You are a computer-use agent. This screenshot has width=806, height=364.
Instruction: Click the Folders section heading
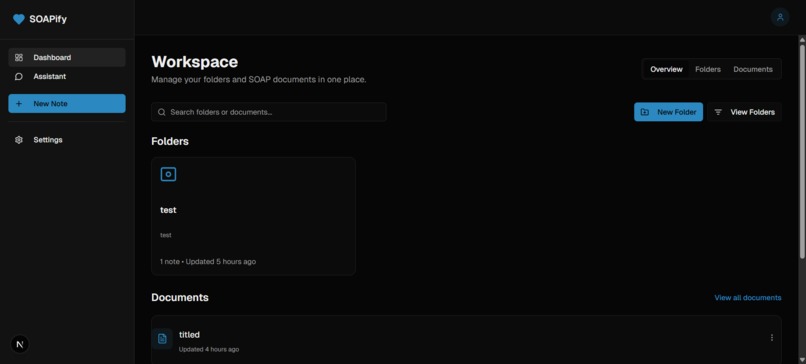tap(170, 141)
